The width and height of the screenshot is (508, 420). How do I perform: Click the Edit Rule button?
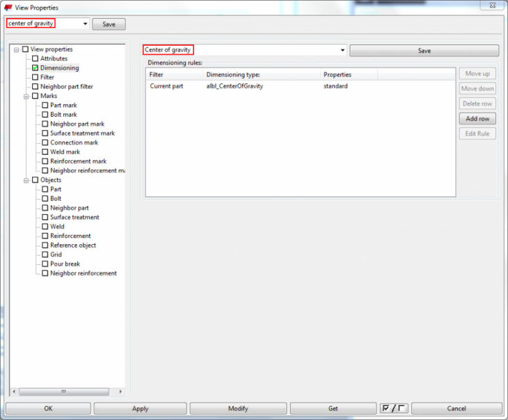pyautogui.click(x=477, y=134)
